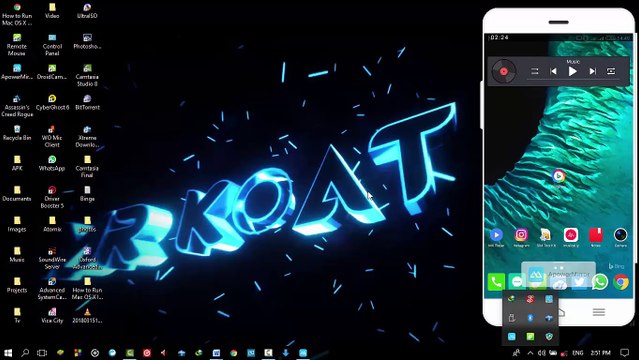Select the ApowerMirror desktop shortcut
This screenshot has width=639, height=360.
coord(17,71)
